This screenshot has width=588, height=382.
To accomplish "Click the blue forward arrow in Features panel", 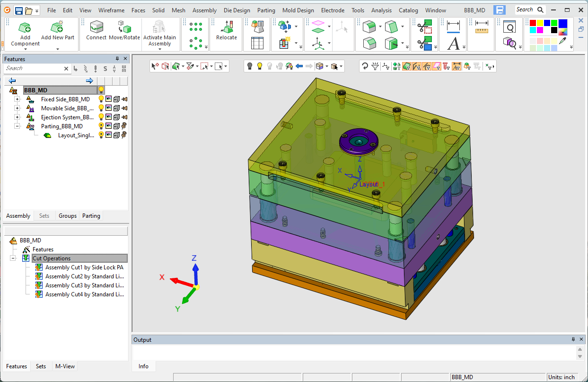I will pyautogui.click(x=89, y=80).
